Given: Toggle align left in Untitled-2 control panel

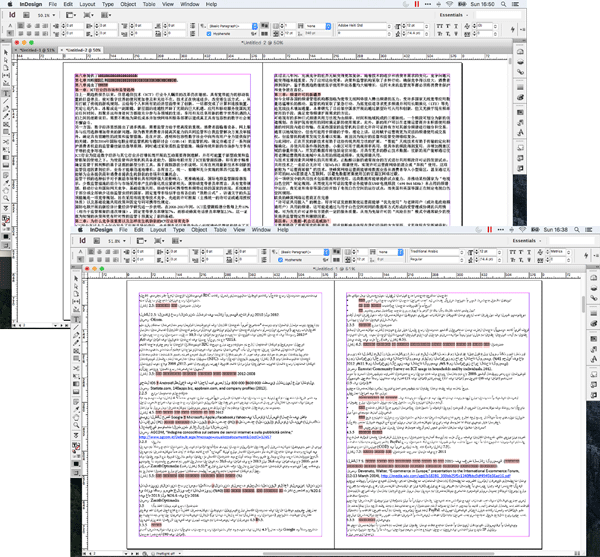Looking at the screenshot, I should pyautogui.click(x=21, y=26).
